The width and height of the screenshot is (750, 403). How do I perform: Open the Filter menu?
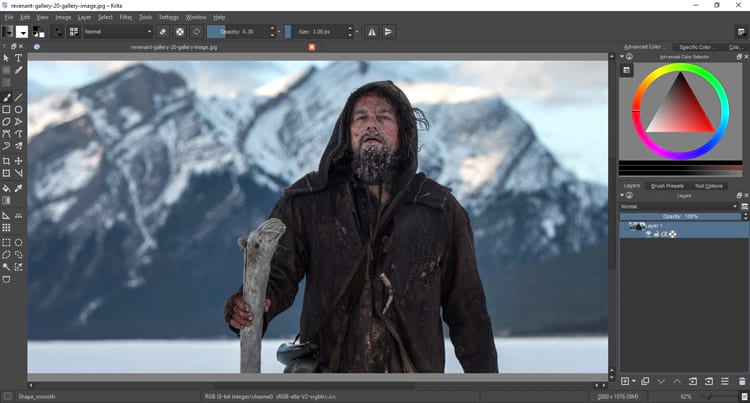pos(126,17)
